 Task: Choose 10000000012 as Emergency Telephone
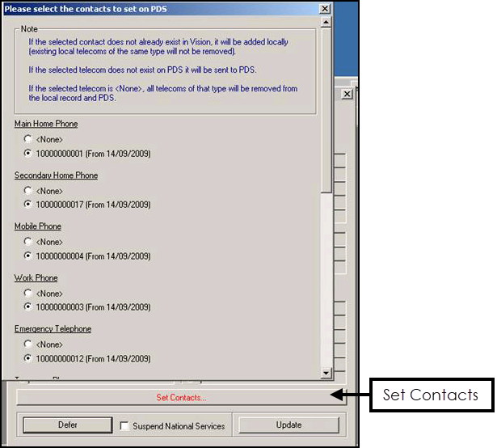(x=28, y=358)
